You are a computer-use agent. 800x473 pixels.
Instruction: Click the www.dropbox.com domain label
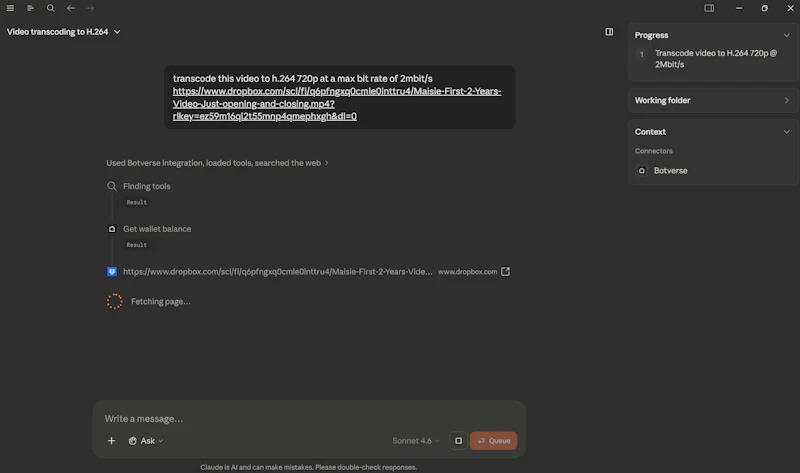click(x=467, y=272)
